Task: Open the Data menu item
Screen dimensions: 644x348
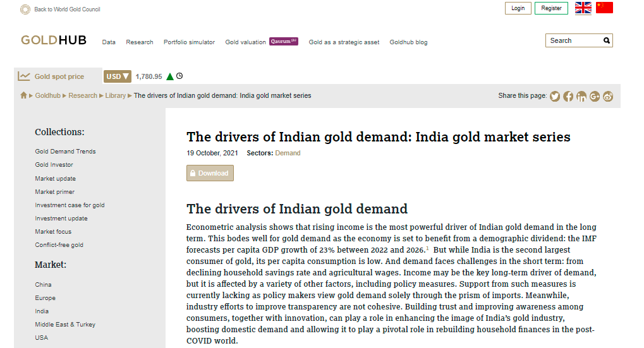Action: [x=109, y=42]
